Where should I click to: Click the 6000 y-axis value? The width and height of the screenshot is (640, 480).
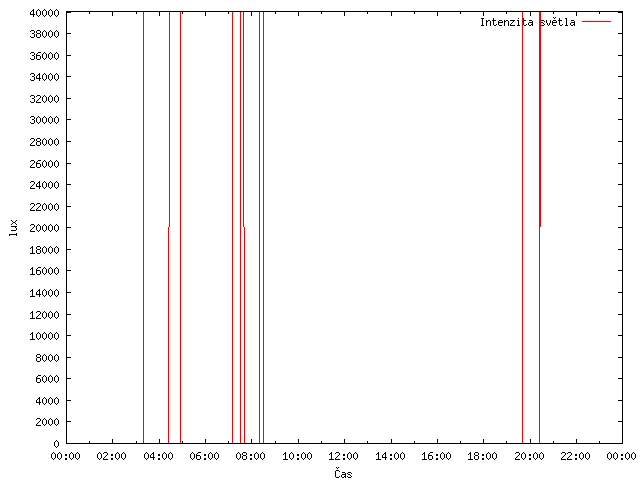(x=47, y=379)
